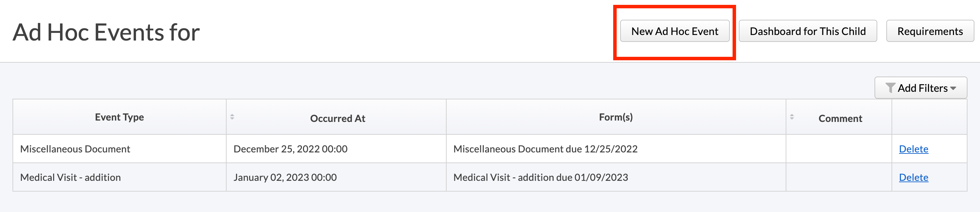This screenshot has height=212, width=980.
Task: Click the Event Type column header
Action: click(119, 117)
